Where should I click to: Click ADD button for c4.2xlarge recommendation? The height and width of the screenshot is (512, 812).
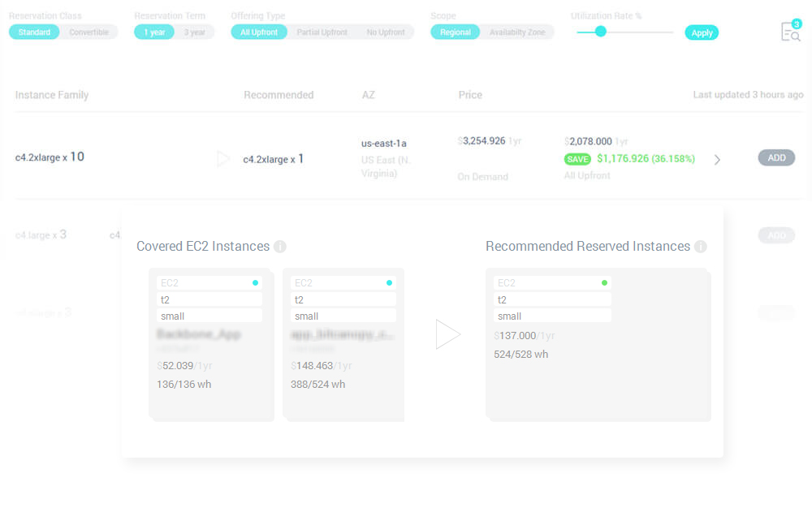[776, 157]
